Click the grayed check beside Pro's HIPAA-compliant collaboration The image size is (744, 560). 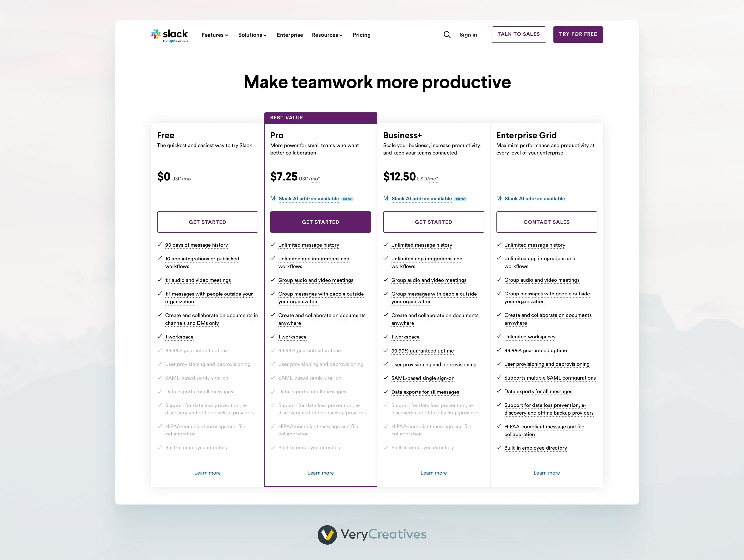(273, 426)
